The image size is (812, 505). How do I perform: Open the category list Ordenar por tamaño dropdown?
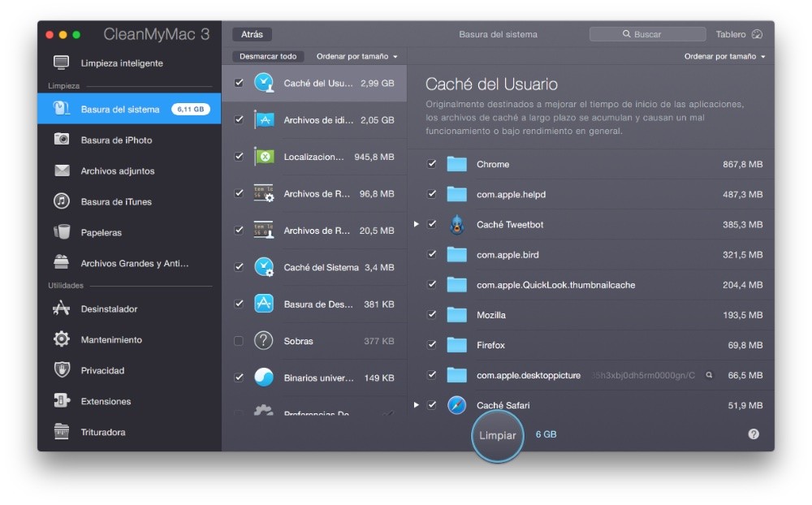coord(356,56)
